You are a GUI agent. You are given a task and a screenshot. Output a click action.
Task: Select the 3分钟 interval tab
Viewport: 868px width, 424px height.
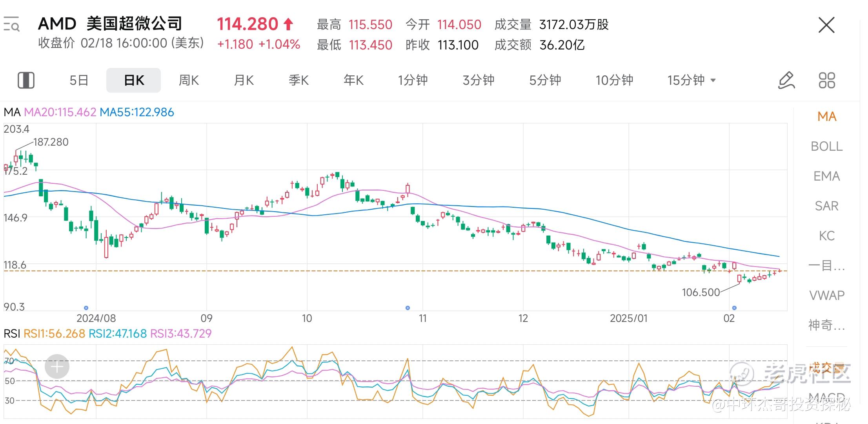[479, 80]
